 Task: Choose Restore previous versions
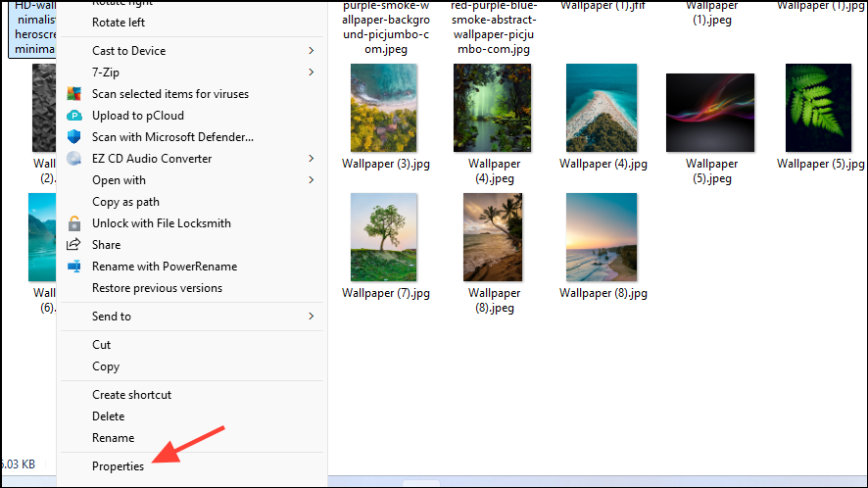point(157,288)
